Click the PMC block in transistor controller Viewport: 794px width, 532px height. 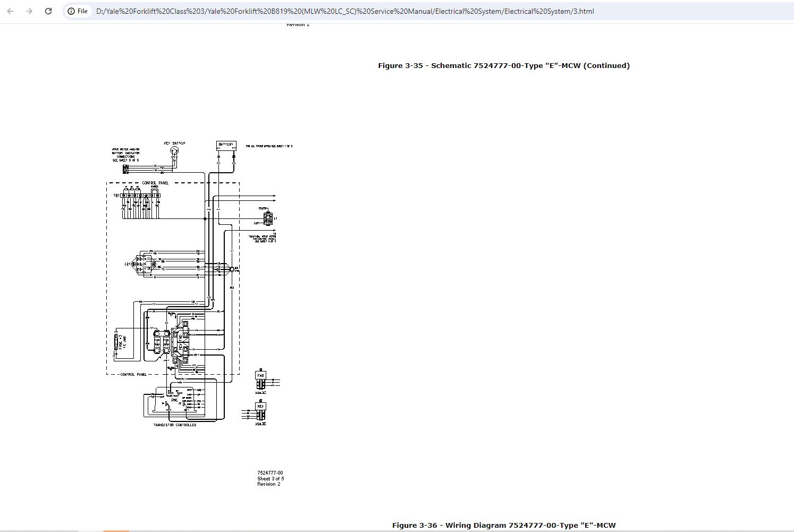pos(175,400)
